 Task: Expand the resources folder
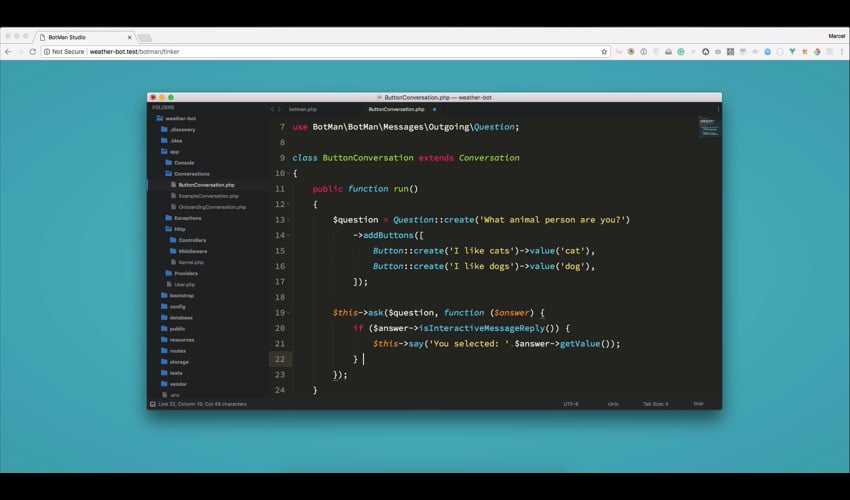(178, 340)
